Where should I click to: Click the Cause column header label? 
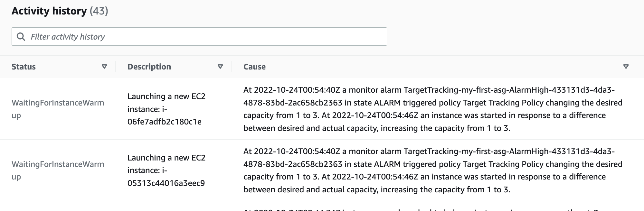(254, 67)
